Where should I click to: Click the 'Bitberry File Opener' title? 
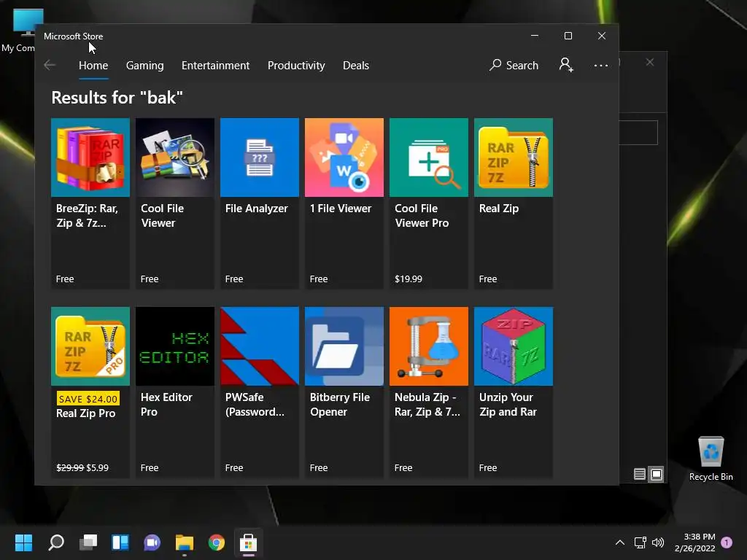[340, 404]
